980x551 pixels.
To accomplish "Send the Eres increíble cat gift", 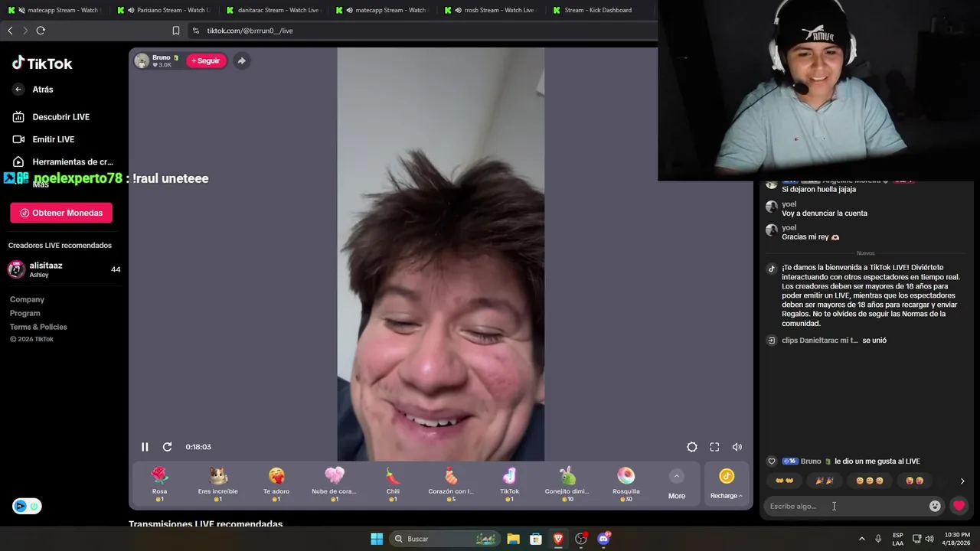I will pos(218,484).
